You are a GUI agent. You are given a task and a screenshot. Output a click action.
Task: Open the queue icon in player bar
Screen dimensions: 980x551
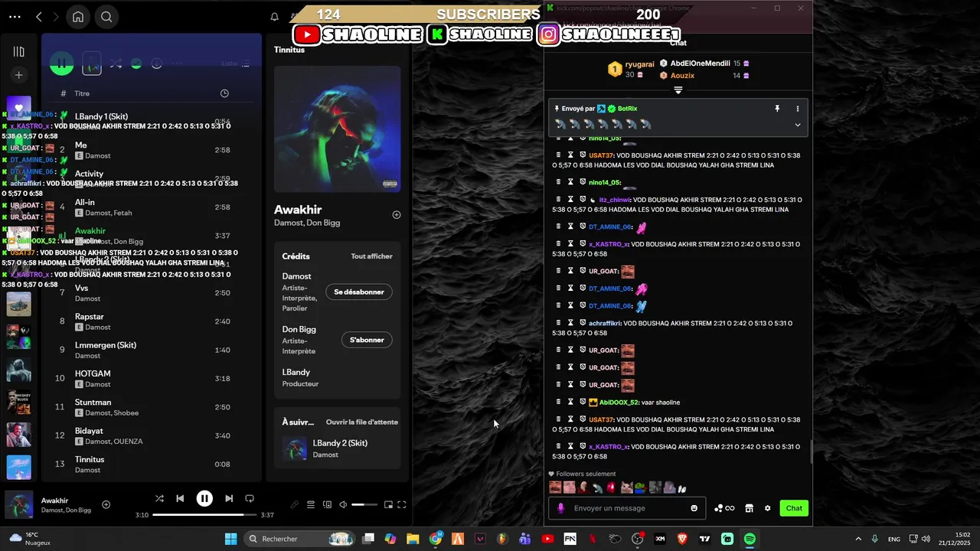(311, 504)
